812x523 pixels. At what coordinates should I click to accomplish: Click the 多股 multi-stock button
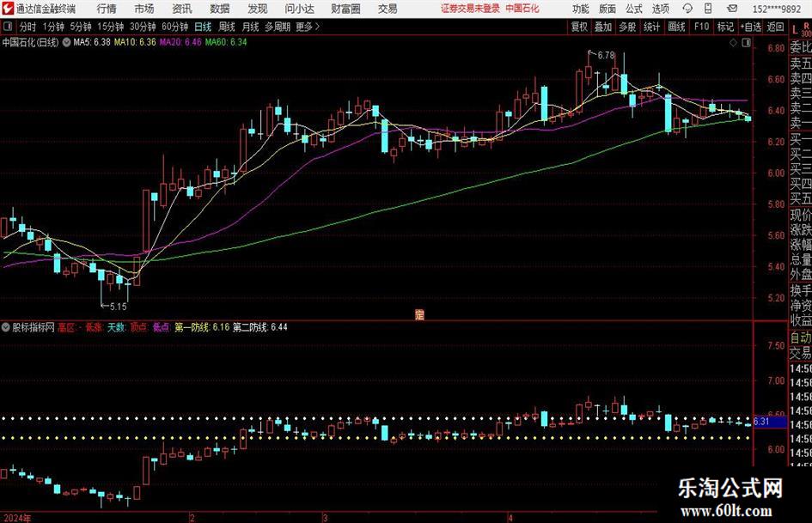[x=627, y=27]
